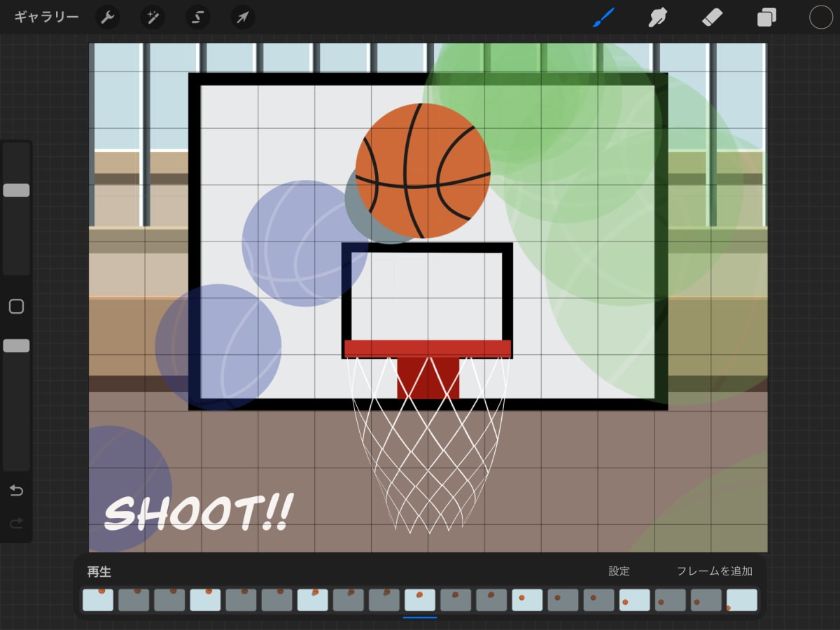
Task: Select the blue-underlined current frame thumbnail
Action: pos(420,600)
